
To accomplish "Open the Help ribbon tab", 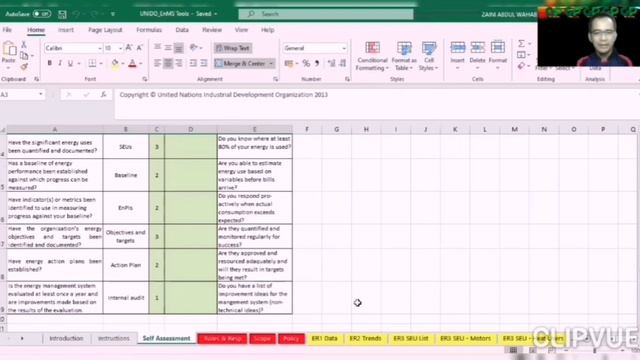I will click(x=268, y=30).
